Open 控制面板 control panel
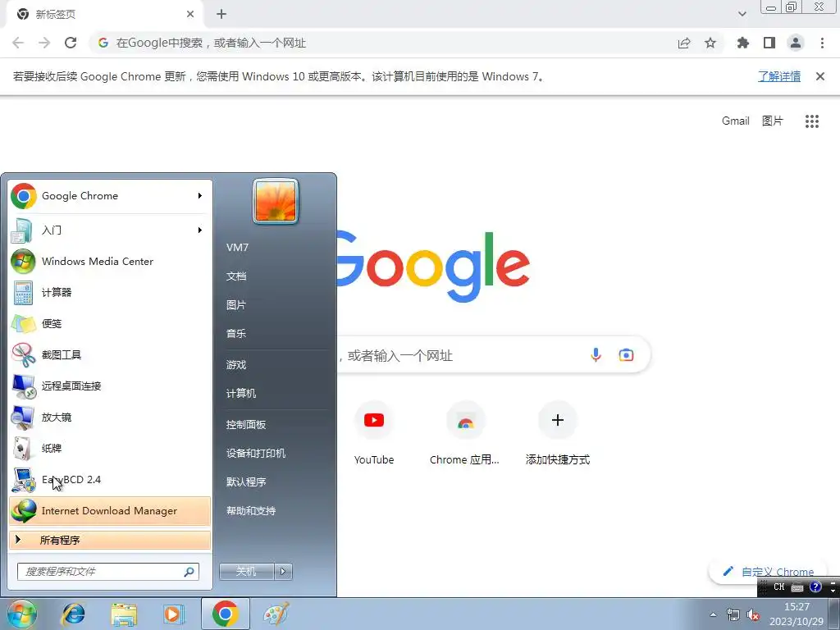Viewport: 840px width, 630px height. tap(246, 425)
